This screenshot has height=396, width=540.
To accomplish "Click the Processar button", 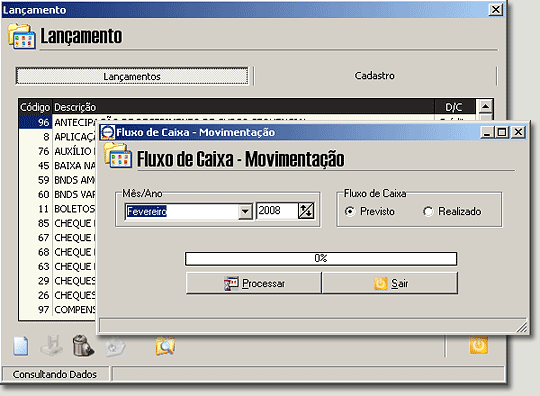I will click(253, 283).
